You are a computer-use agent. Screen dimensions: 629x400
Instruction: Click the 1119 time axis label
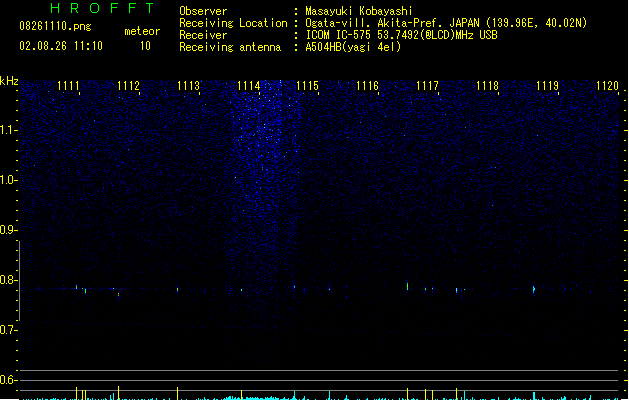pos(547,86)
